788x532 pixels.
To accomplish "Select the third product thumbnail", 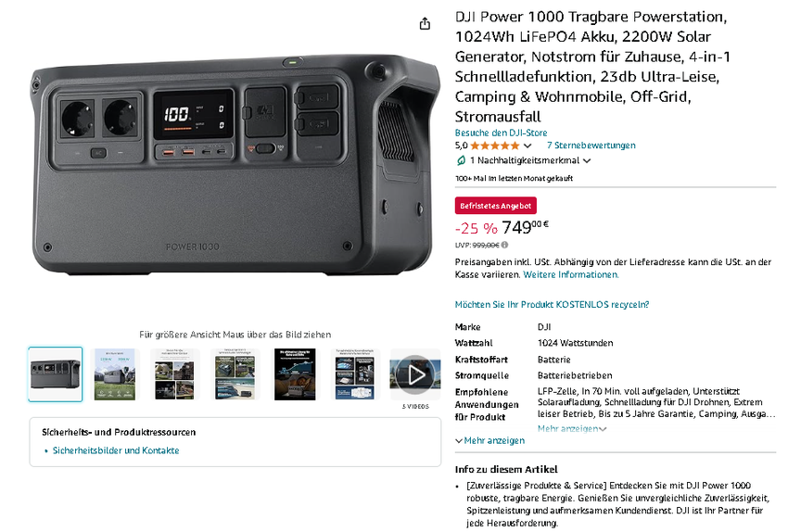I will [x=174, y=374].
